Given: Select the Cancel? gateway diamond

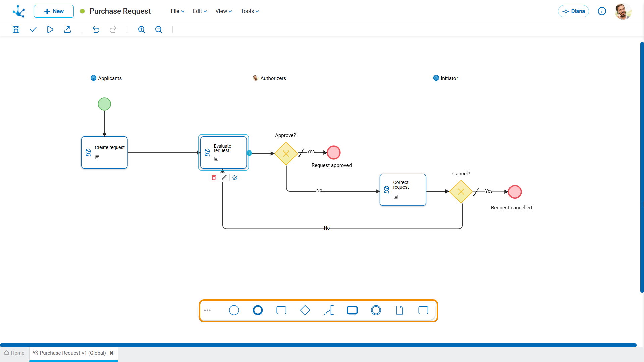Looking at the screenshot, I should point(461,192).
